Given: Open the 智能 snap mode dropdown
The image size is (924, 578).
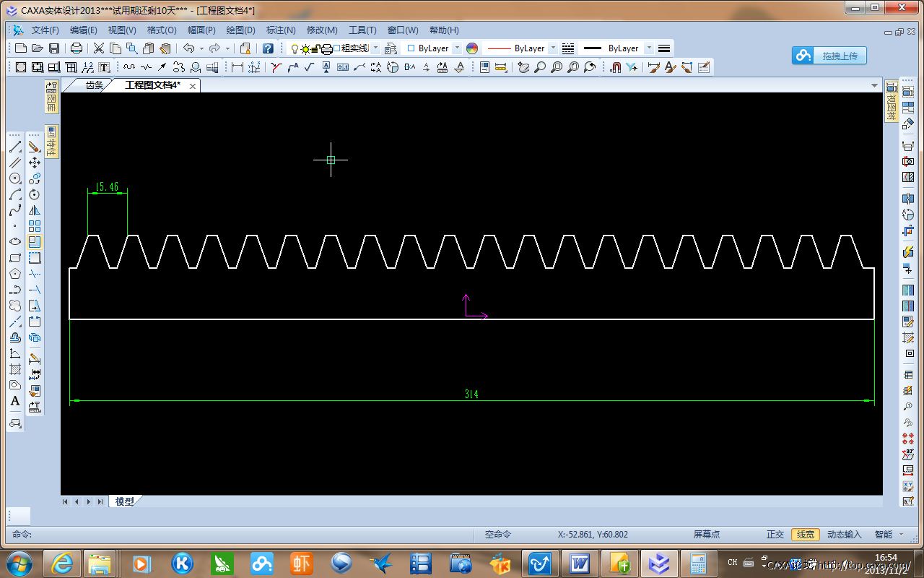Looking at the screenshot, I should (902, 535).
